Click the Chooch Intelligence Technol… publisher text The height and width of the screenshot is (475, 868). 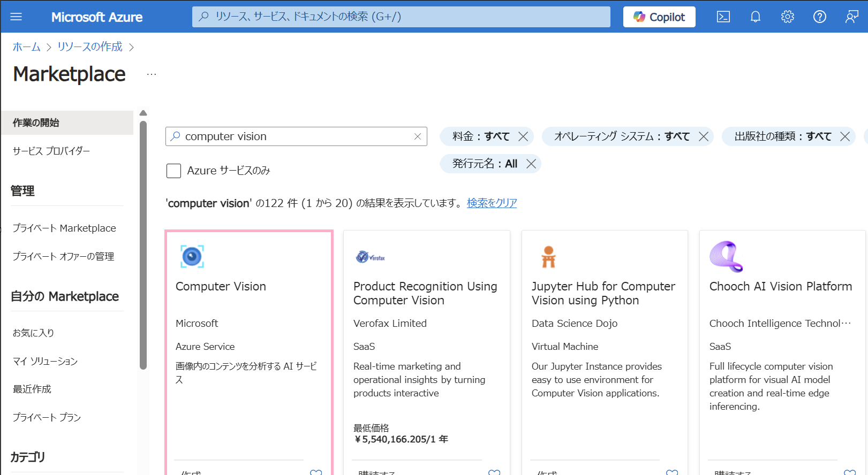click(x=780, y=324)
